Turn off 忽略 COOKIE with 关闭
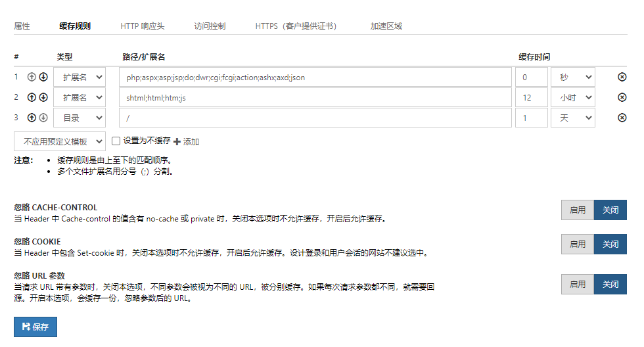This screenshot has height=347, width=644. [x=610, y=244]
